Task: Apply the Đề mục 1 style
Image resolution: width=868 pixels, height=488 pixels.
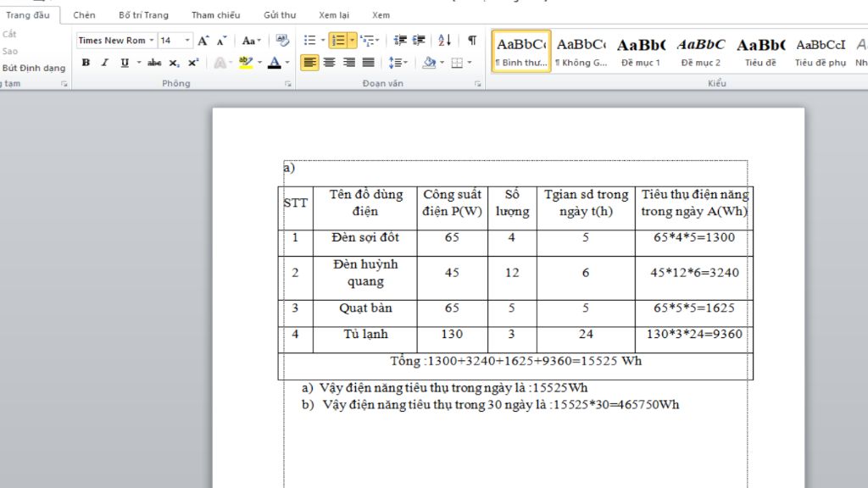Action: [x=641, y=52]
